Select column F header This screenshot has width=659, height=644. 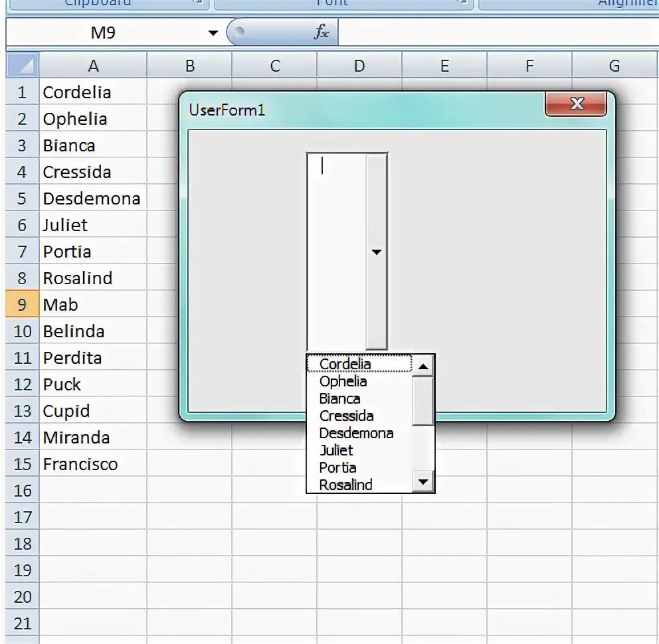click(x=529, y=66)
